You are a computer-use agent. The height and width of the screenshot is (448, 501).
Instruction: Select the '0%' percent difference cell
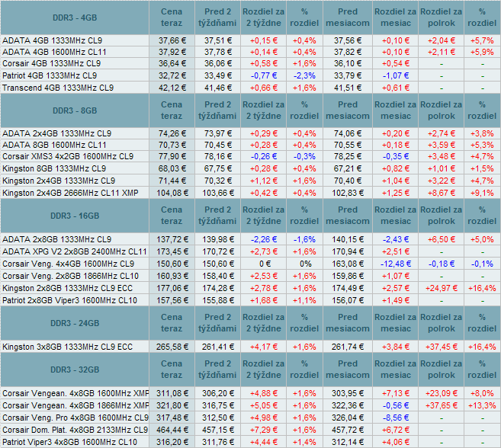point(304,264)
